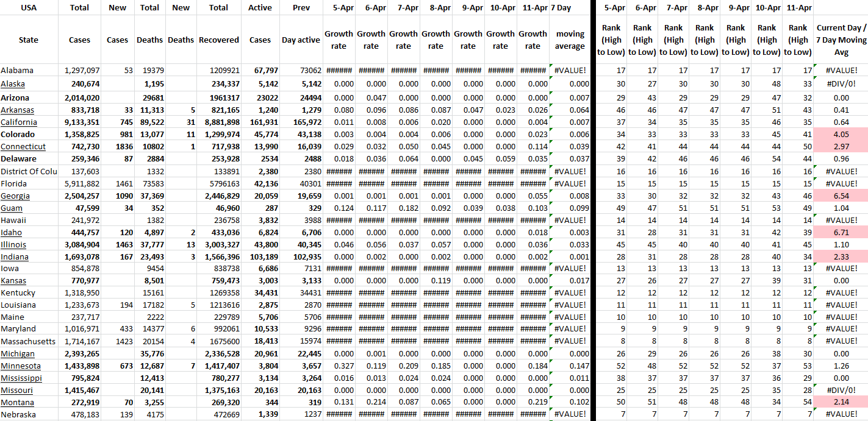Click the California hyperlink
Image resolution: width=868 pixels, height=421 pixels.
coord(19,122)
